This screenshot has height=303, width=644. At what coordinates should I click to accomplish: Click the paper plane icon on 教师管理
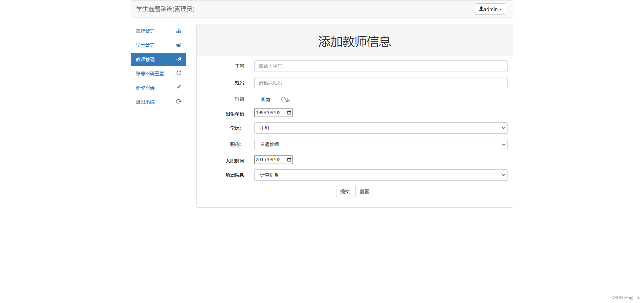[x=179, y=59]
